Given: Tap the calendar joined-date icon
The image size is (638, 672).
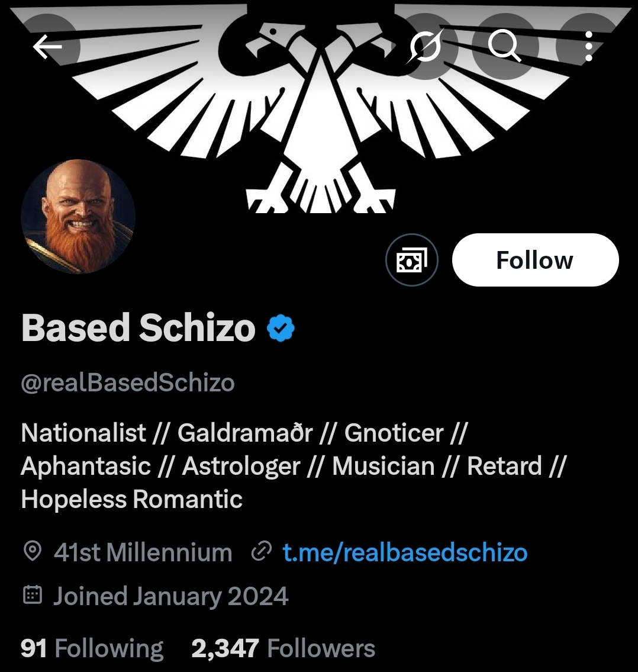Looking at the screenshot, I should pyautogui.click(x=32, y=596).
